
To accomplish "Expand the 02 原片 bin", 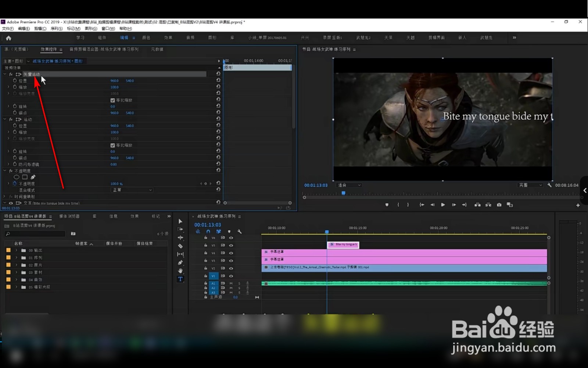I will tap(16, 265).
